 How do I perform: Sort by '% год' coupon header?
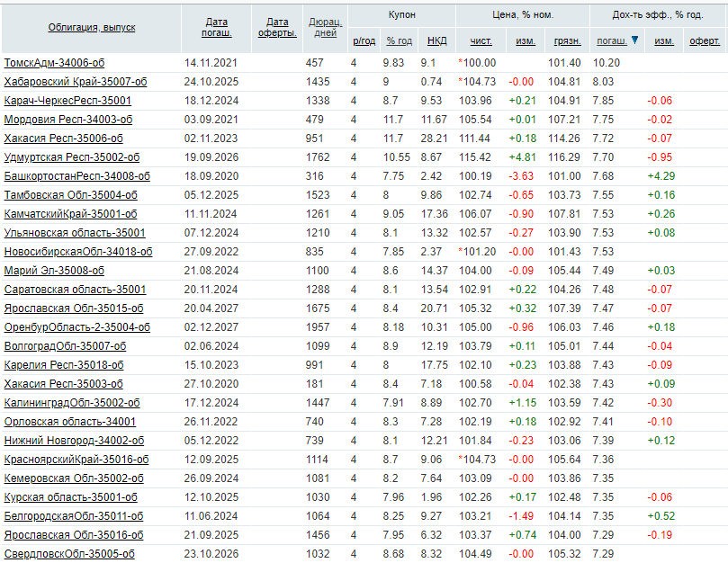tap(399, 40)
